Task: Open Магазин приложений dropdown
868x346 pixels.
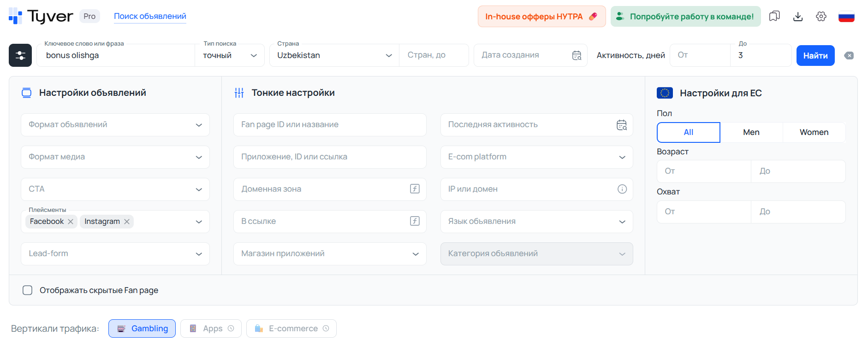Action: [x=330, y=254]
